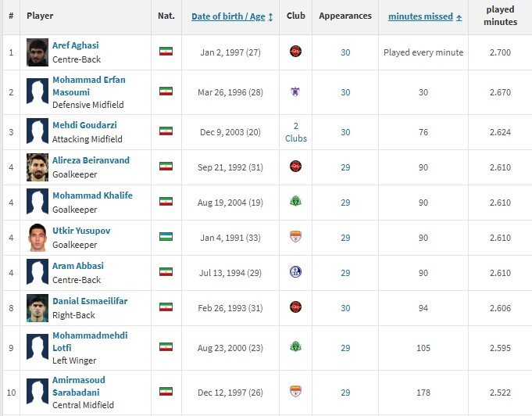This screenshot has width=532, height=416.
Task: Click Aref Aghasi's 30 appearances number
Action: pyautogui.click(x=345, y=52)
